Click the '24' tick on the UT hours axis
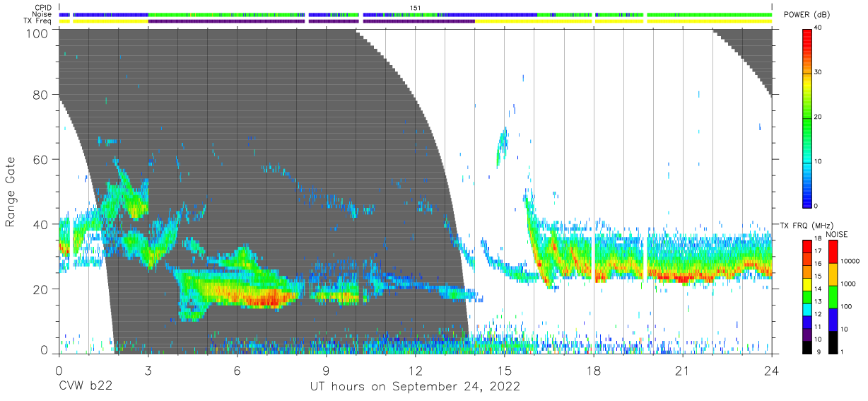 tap(772, 370)
